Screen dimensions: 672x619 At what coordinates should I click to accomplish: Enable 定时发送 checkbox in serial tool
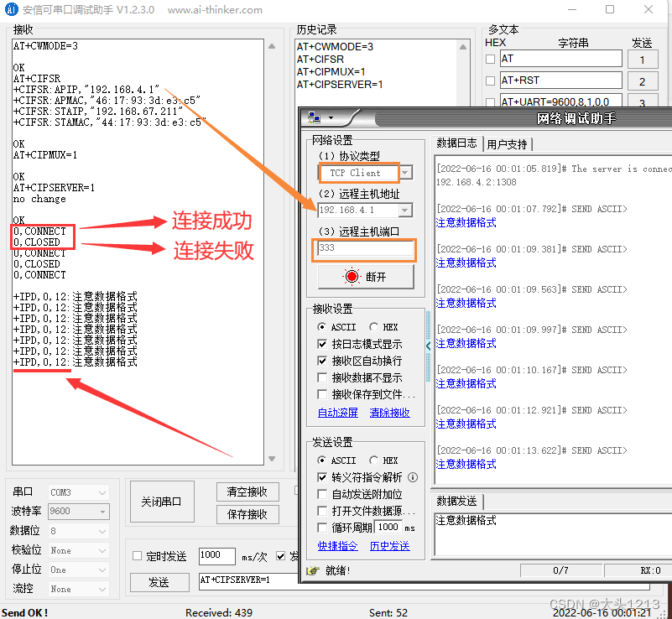point(137,556)
